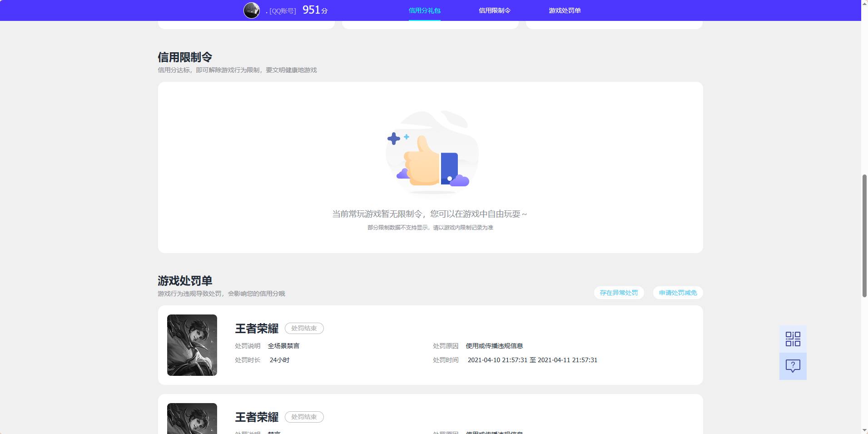Click the vertical page scrollbar thumb
The height and width of the screenshot is (434, 868).
[x=864, y=235]
